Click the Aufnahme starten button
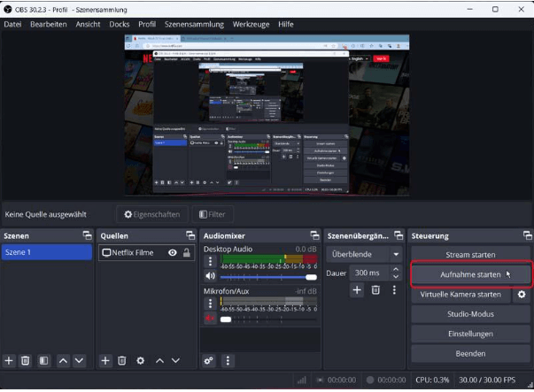The height and width of the screenshot is (392, 534). point(470,274)
